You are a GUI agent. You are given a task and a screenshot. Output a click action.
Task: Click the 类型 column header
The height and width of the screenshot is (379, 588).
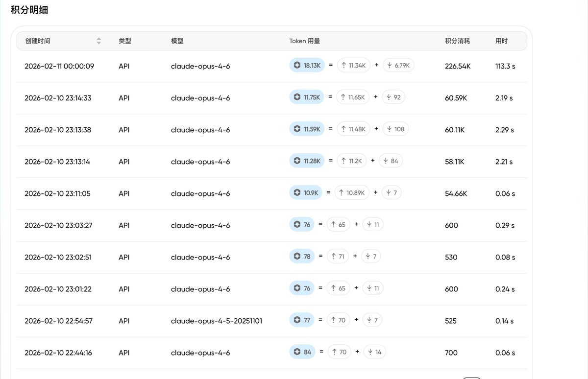pyautogui.click(x=125, y=41)
